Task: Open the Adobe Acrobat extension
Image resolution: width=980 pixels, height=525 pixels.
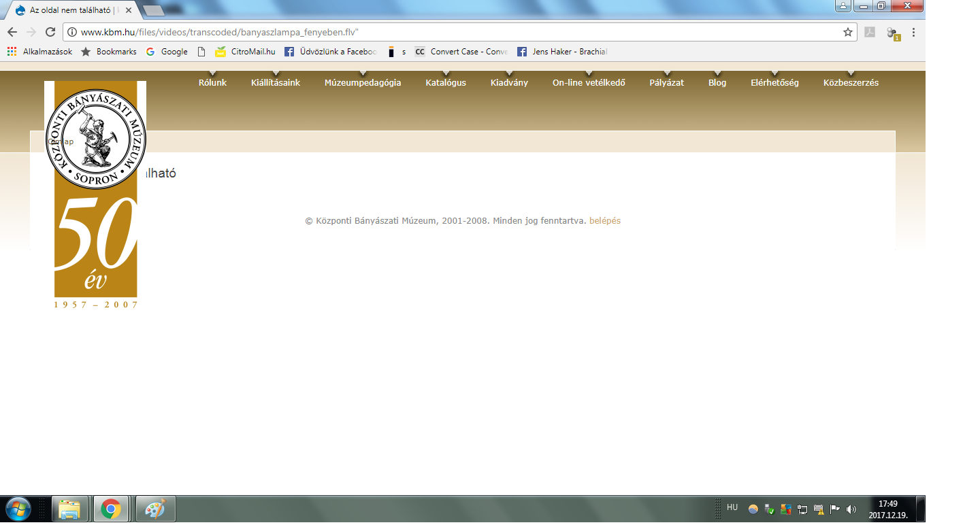Action: 870,32
